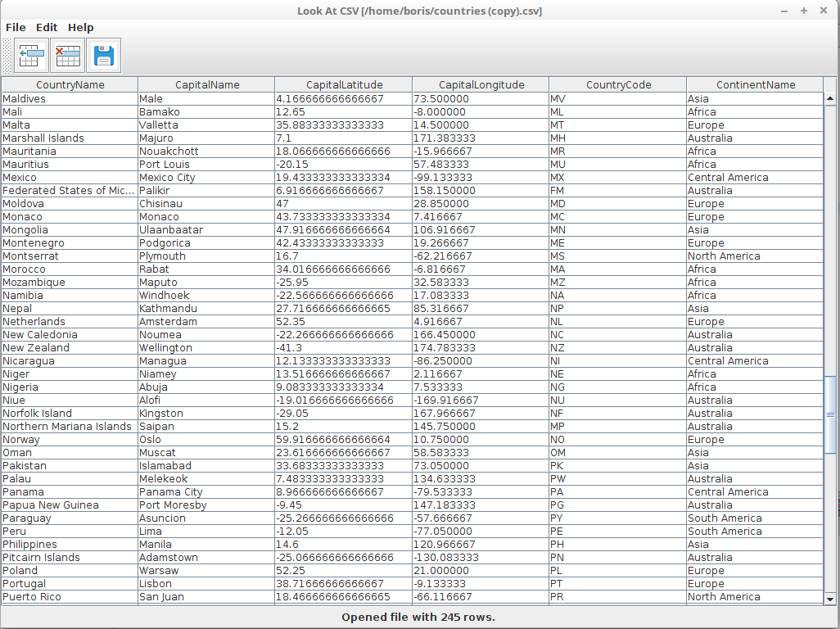
Task: Select the Kathmandu cell
Action: tap(207, 309)
